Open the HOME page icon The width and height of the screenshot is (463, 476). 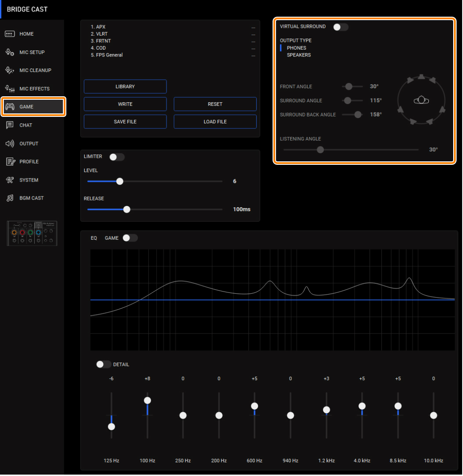coord(10,34)
